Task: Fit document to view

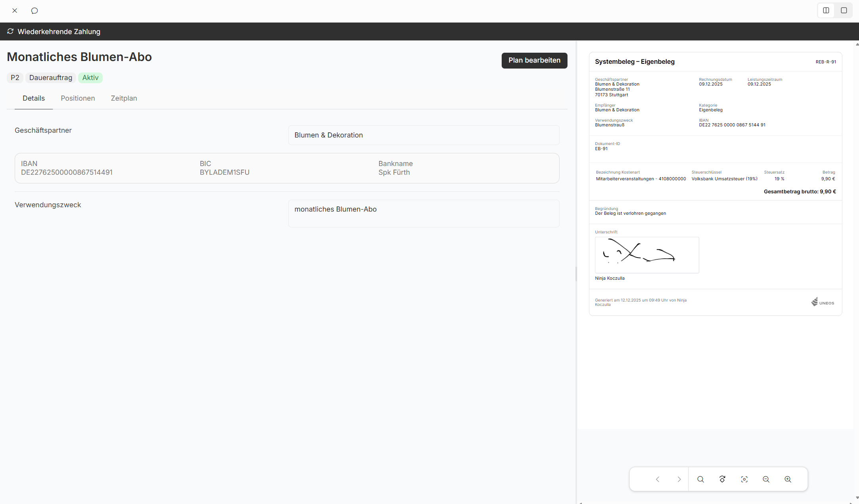Action: [x=744, y=479]
